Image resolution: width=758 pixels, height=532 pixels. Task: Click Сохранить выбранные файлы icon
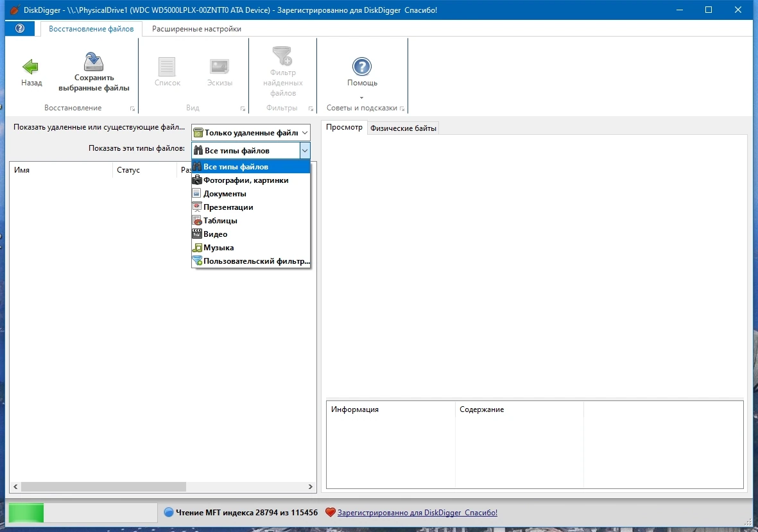point(93,62)
